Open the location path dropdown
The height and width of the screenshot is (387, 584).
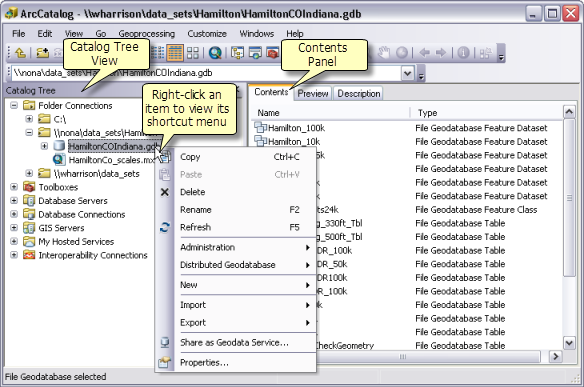click(x=408, y=73)
